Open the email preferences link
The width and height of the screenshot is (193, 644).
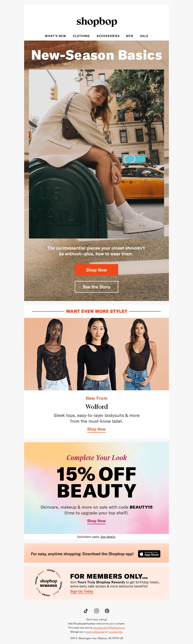point(95,632)
